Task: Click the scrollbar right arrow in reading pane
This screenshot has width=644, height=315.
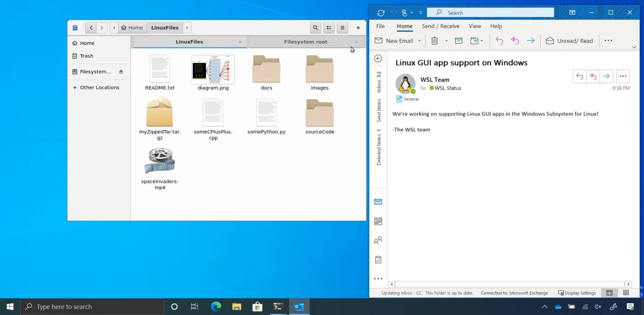Action: pos(628,284)
